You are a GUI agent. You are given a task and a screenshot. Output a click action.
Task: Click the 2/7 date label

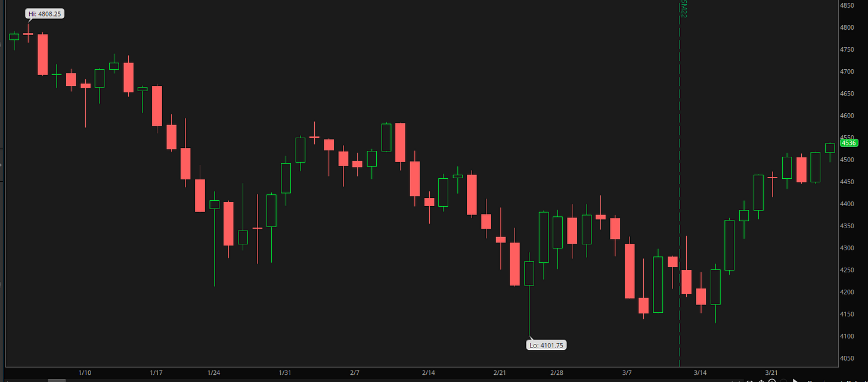tap(355, 372)
